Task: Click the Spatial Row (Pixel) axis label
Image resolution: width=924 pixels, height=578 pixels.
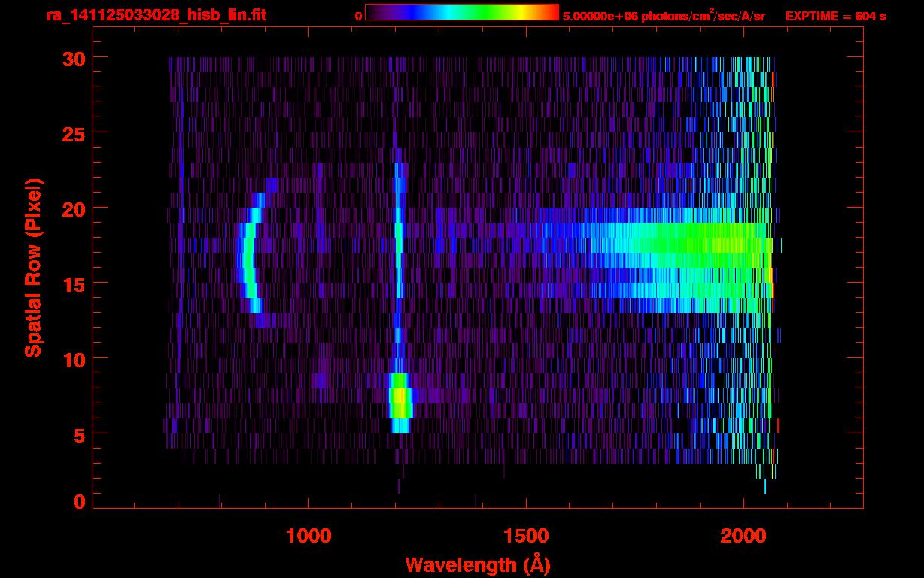Action: click(x=32, y=267)
